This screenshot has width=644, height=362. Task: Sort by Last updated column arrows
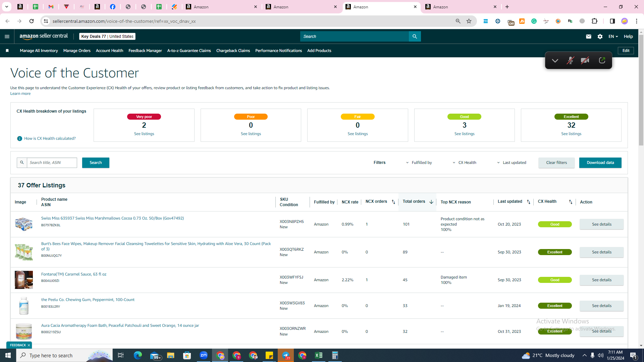coord(529,202)
